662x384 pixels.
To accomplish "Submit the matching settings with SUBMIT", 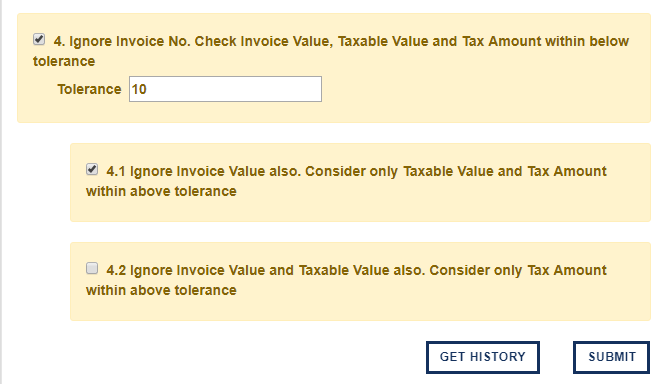I will (x=611, y=357).
